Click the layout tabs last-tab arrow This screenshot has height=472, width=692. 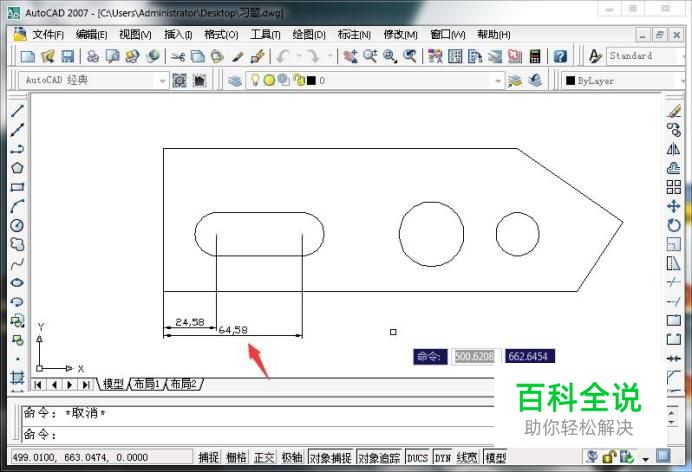coord(85,385)
